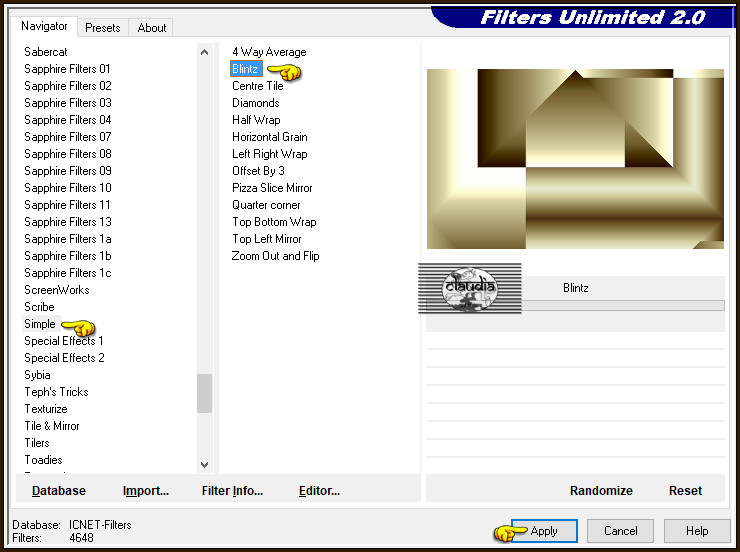Choose the Left Right Wrap filter
The image size is (740, 552).
pyautogui.click(x=269, y=154)
